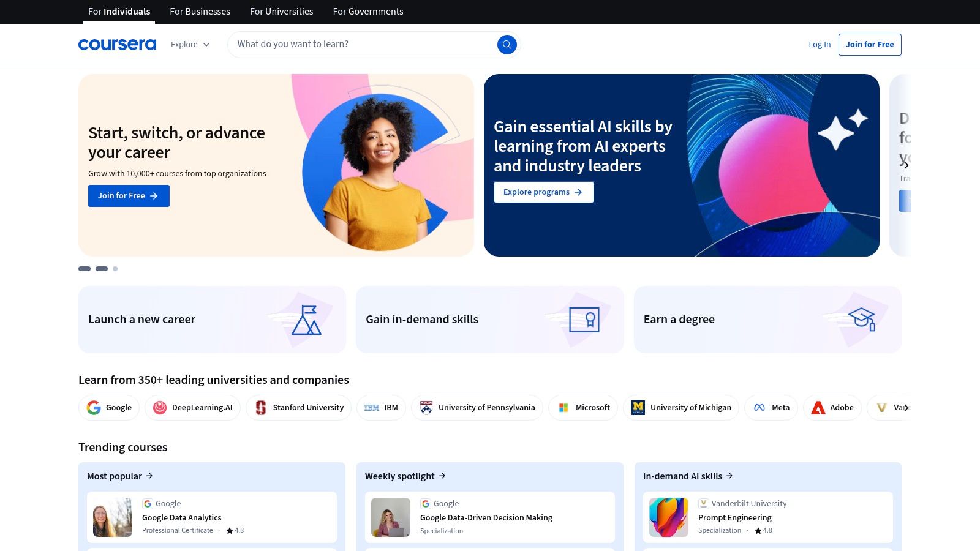The width and height of the screenshot is (980, 551).
Task: Select the Google partner logo
Action: tap(93, 407)
